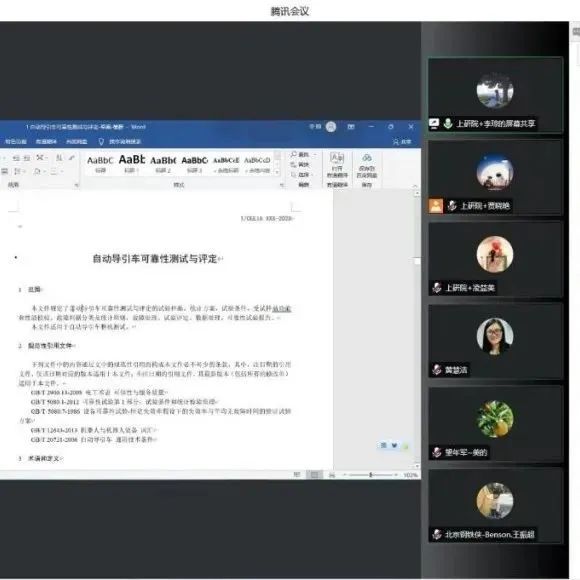Expand the styles gallery more arrow
The image size is (580, 580).
coord(277,172)
